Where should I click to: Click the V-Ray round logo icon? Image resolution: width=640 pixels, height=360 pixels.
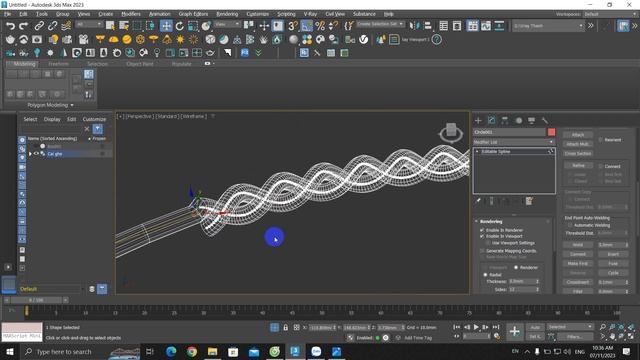[363, 39]
